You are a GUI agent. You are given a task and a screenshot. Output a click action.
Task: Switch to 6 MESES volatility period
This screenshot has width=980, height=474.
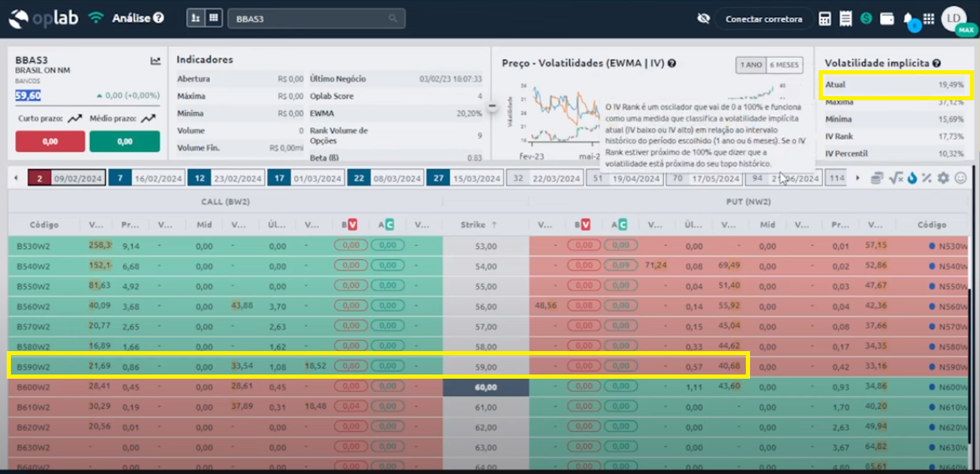(784, 64)
